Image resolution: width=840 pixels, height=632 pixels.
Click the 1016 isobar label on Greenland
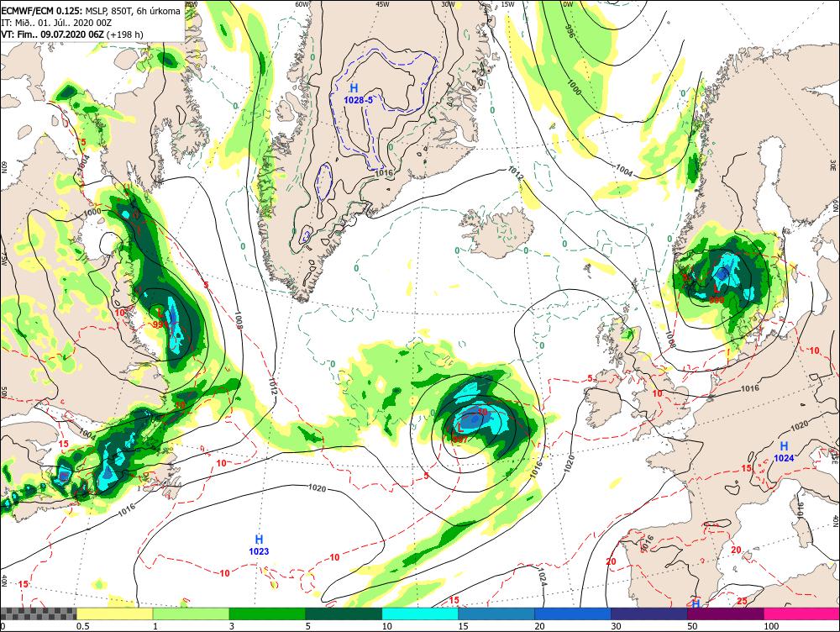coord(384,172)
